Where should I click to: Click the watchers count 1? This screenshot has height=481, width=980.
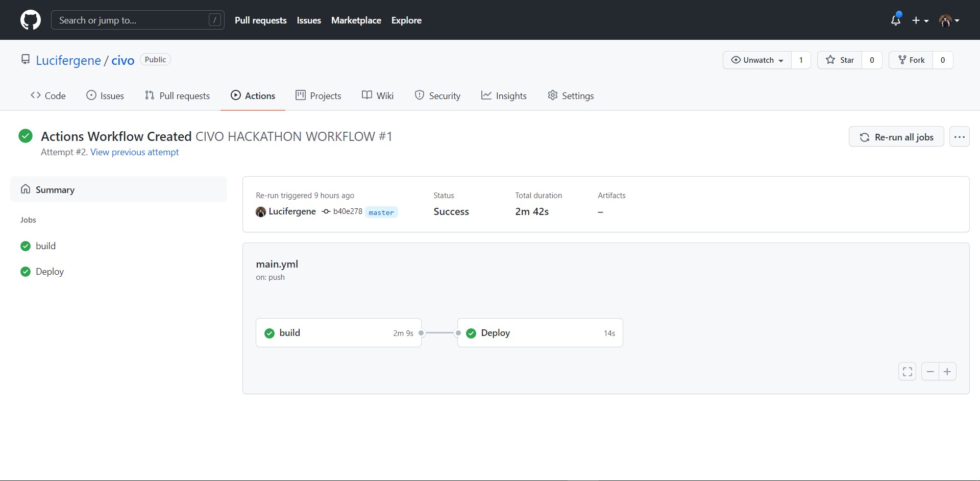pyautogui.click(x=801, y=60)
